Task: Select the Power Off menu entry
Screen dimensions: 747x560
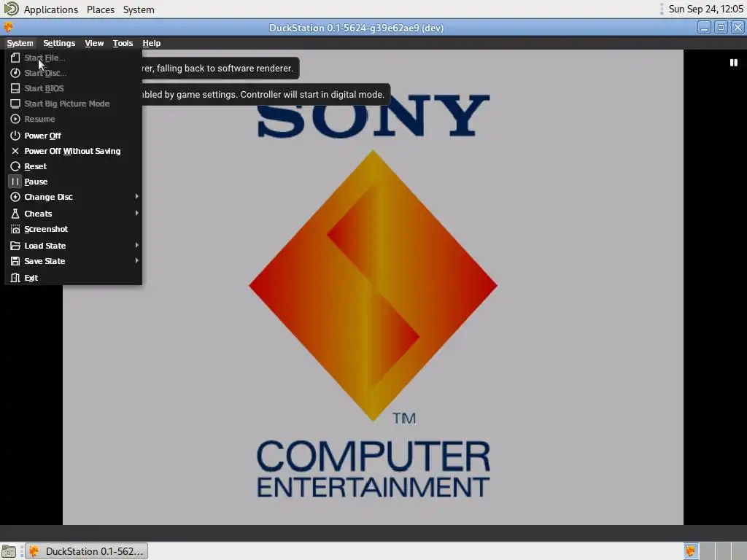Action: [x=74, y=135]
